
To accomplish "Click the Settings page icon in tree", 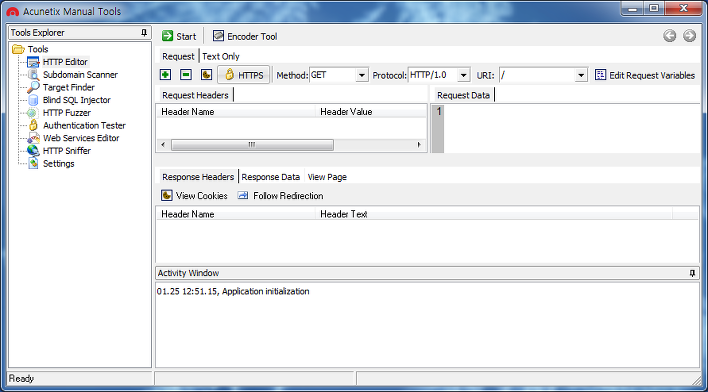I will coord(33,163).
